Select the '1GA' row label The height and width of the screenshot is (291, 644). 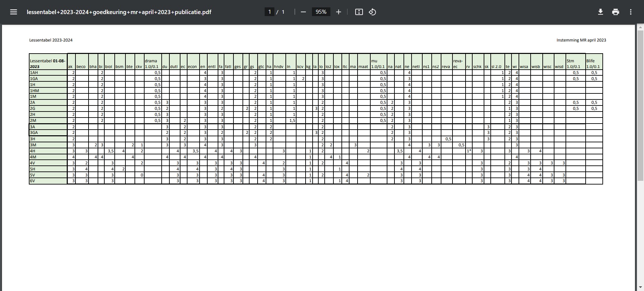[x=48, y=79]
